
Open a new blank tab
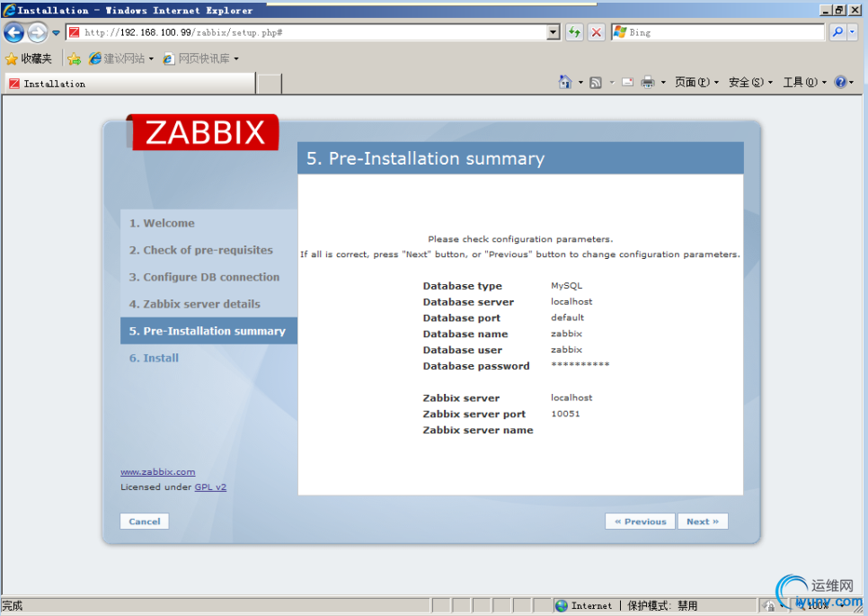270,84
